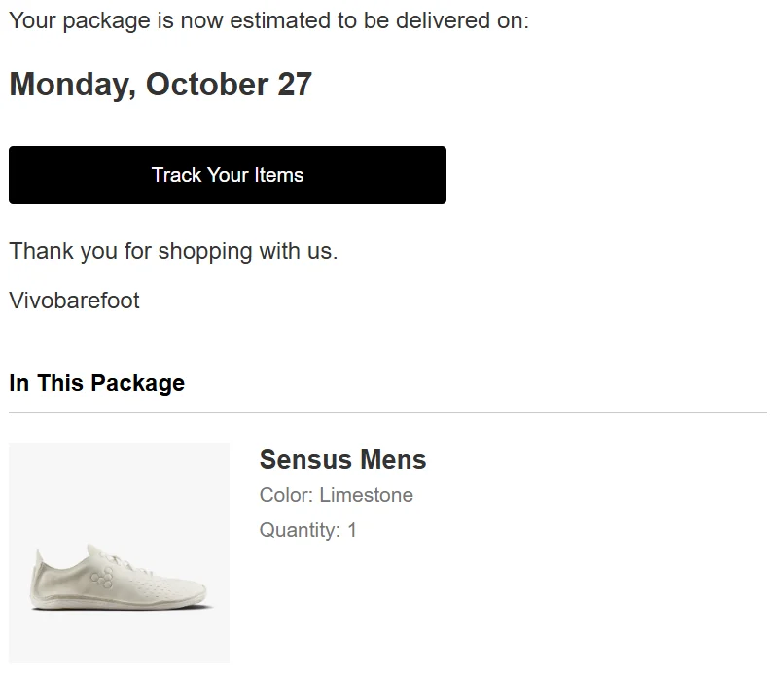
Task: Click the word October in the date
Action: [x=206, y=85]
